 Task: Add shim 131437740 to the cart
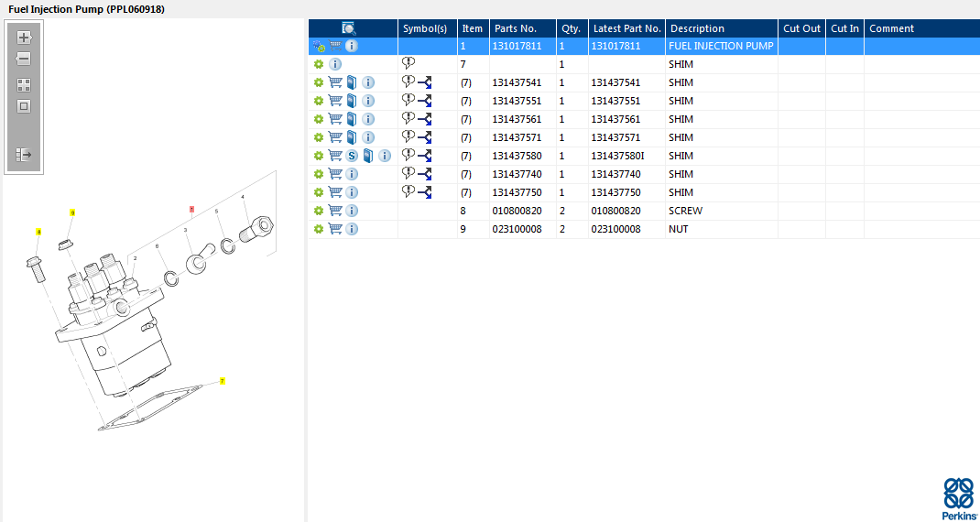point(335,173)
